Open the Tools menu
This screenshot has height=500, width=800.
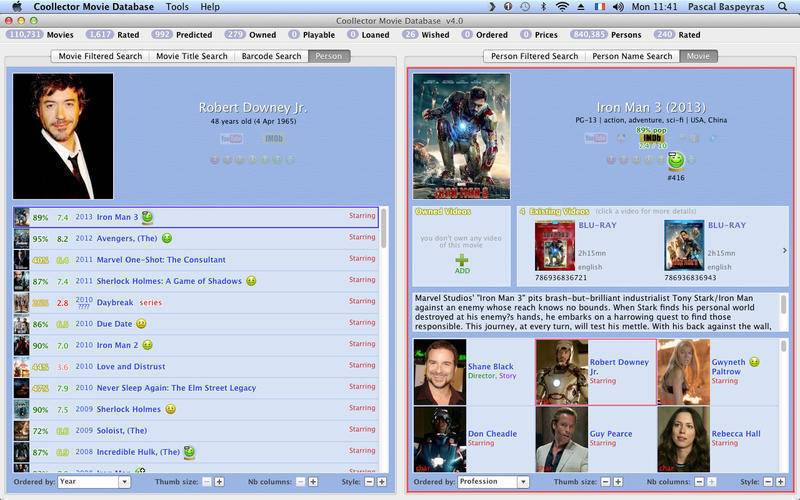point(177,7)
